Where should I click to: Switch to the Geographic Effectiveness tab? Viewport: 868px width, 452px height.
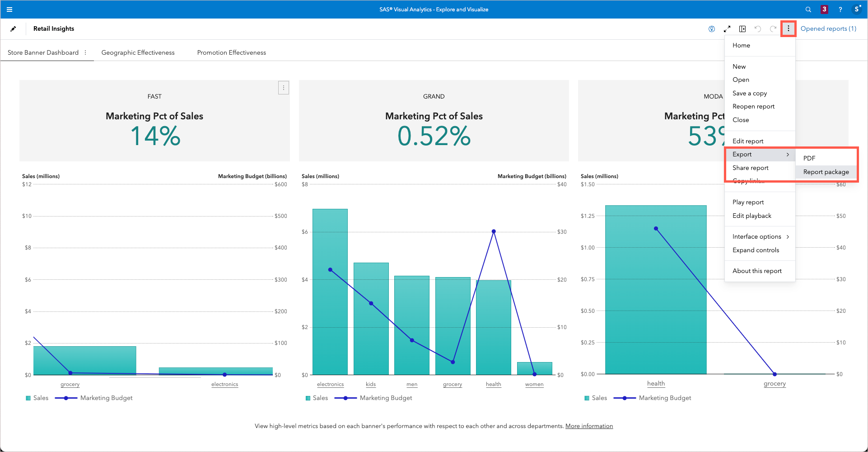tap(138, 52)
